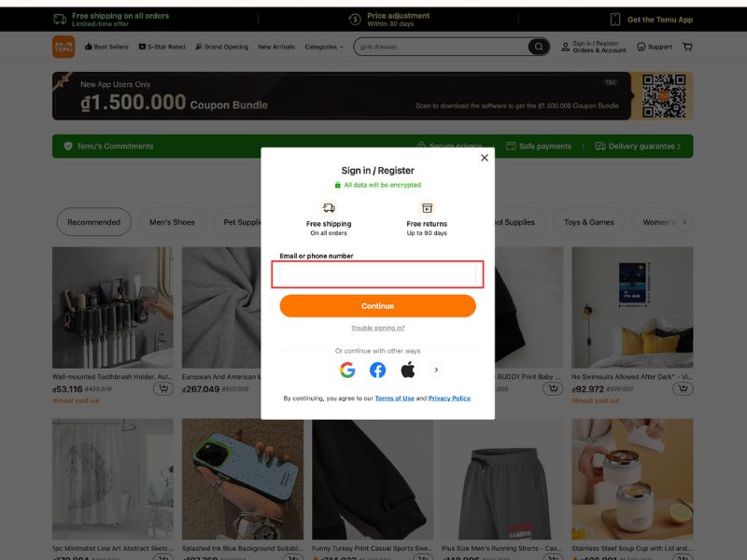This screenshot has width=747, height=560.
Task: Open Delivery guarantee details chevron
Action: coord(679,147)
